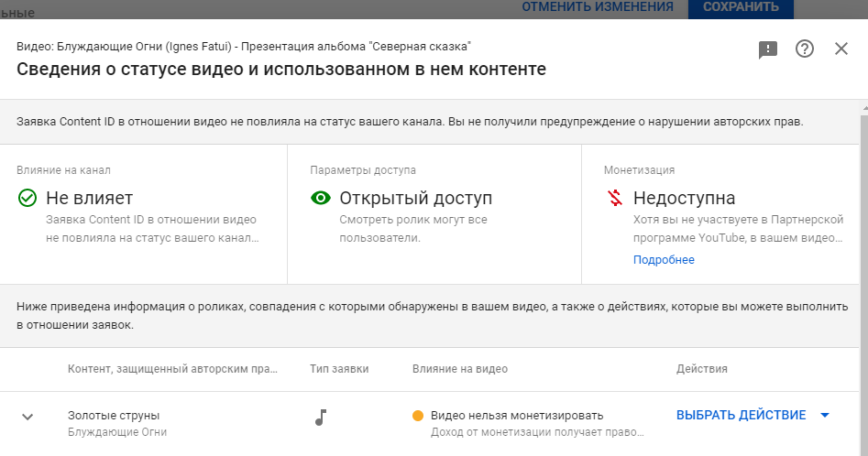
Task: Click the dialog title Сведения о статусе видео
Action: (x=281, y=69)
